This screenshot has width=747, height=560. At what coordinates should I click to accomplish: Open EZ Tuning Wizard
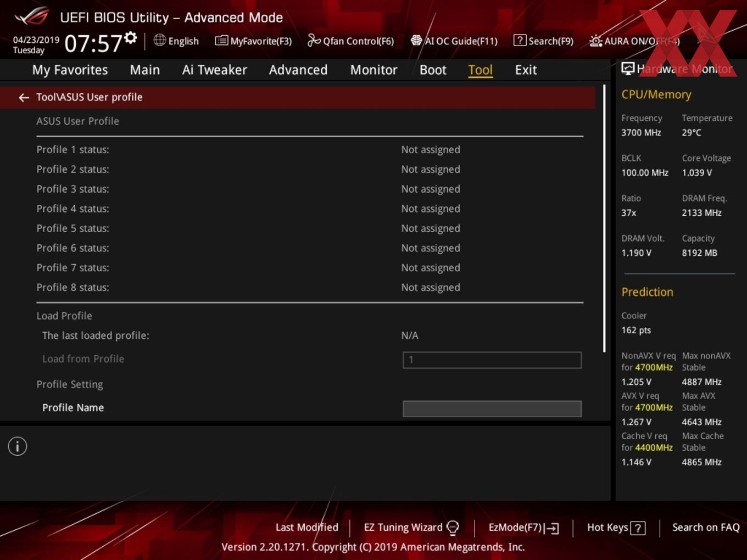click(x=411, y=527)
